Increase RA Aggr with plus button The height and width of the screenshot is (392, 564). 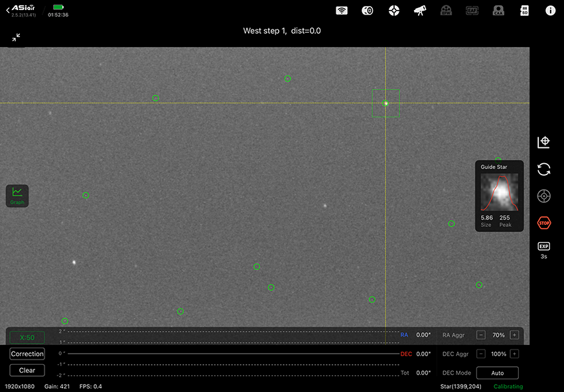[x=514, y=335]
